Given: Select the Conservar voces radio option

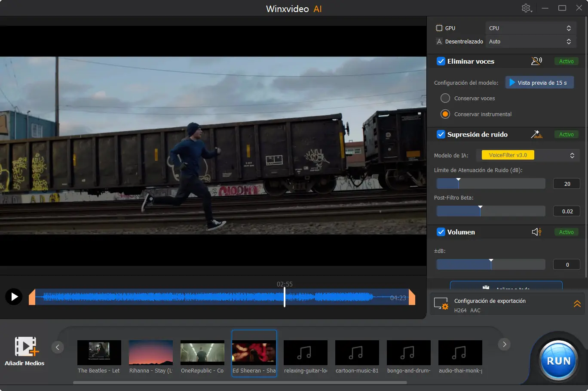Looking at the screenshot, I should [445, 98].
